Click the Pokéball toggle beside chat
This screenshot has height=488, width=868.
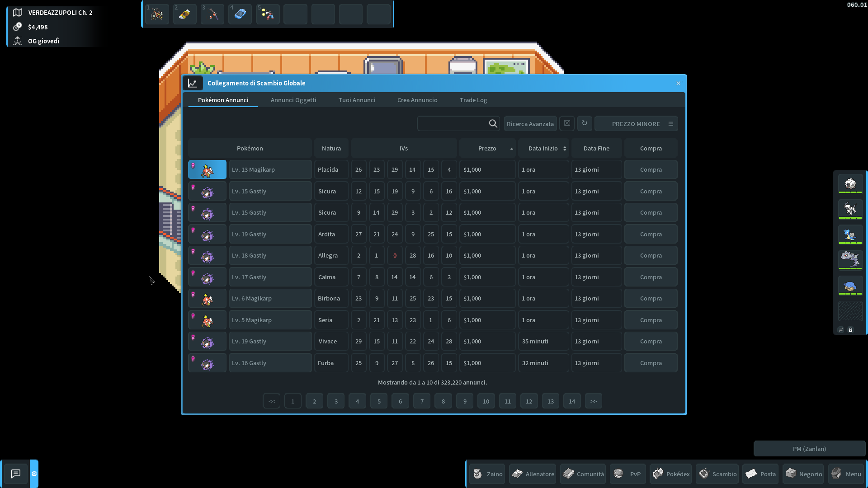(x=34, y=474)
